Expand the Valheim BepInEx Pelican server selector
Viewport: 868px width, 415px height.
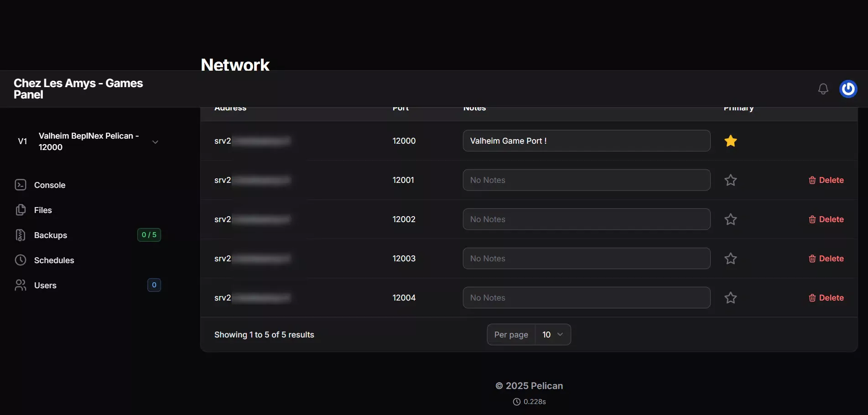[x=155, y=142]
